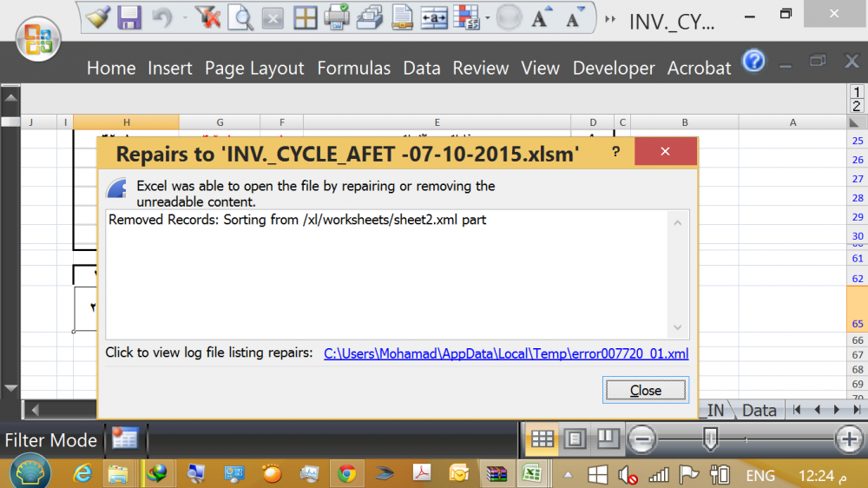Open the Acrobat ribbon tab

coord(699,68)
